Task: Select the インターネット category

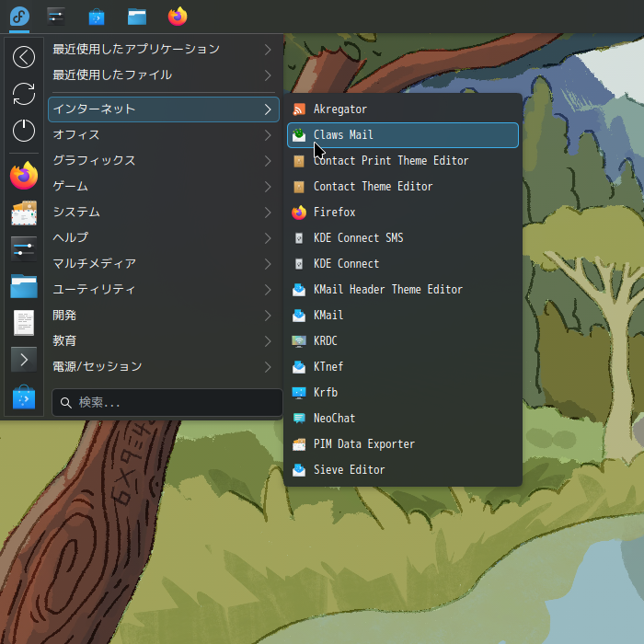Action: (164, 109)
